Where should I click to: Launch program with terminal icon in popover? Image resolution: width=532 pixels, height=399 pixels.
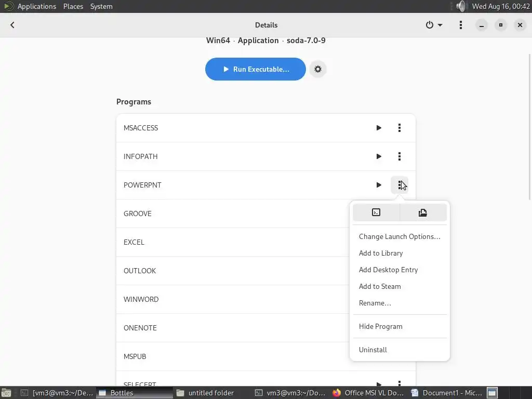click(x=376, y=212)
